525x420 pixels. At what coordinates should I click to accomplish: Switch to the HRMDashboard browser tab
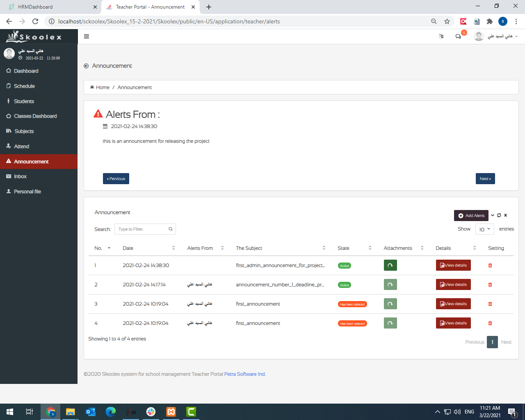pyautogui.click(x=50, y=7)
